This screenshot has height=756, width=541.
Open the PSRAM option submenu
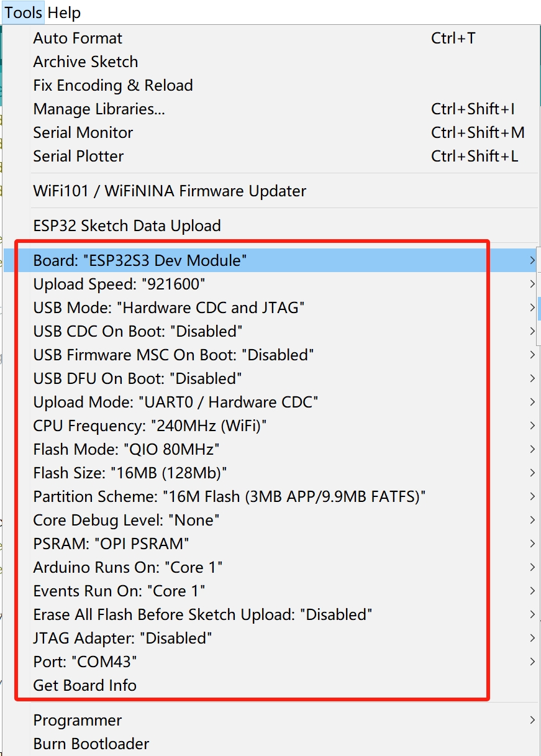click(x=271, y=544)
